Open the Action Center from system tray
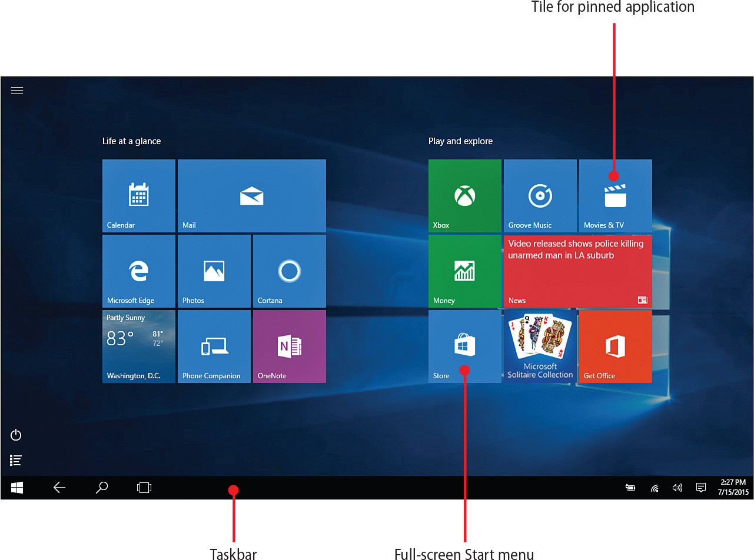Image resolution: width=754 pixels, height=560 pixels. tap(700, 488)
